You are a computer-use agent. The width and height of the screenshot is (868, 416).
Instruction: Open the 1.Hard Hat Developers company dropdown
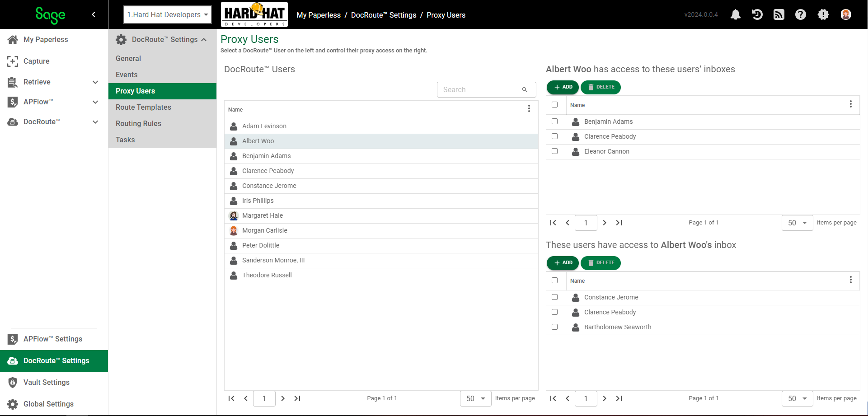coord(167,15)
